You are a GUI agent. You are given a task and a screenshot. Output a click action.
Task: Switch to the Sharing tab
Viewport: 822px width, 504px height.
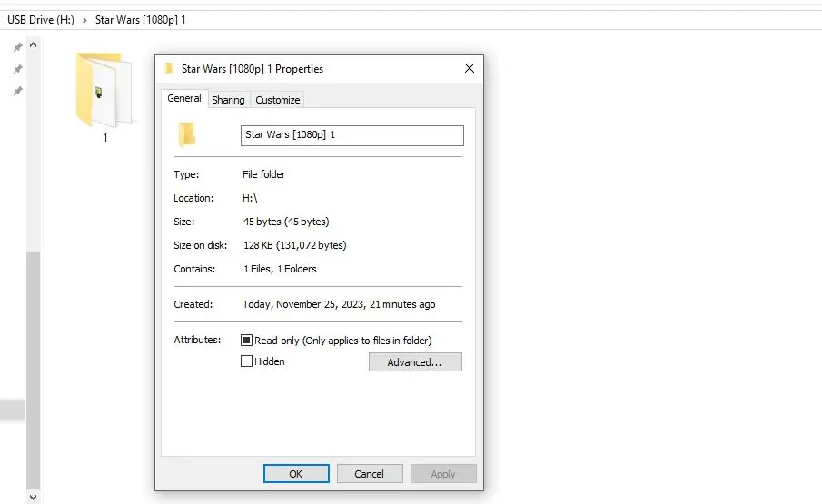(228, 100)
